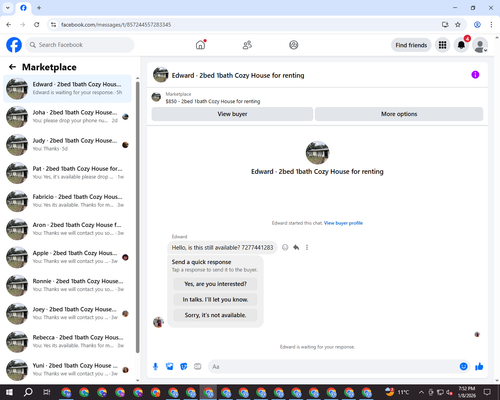The image size is (500, 400).
Task: Open the Chrome profile icon
Action: 477,25
